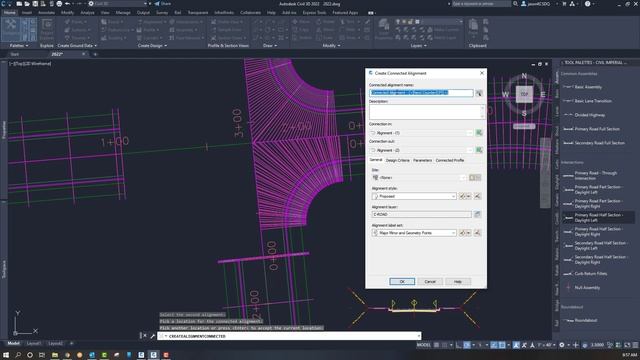
Task: Expand the Palettes panel dropdown
Action: click(19, 46)
